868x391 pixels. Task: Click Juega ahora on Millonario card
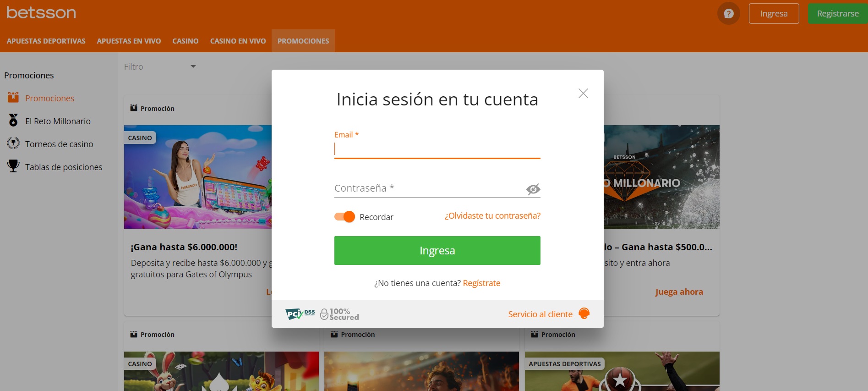(x=679, y=292)
